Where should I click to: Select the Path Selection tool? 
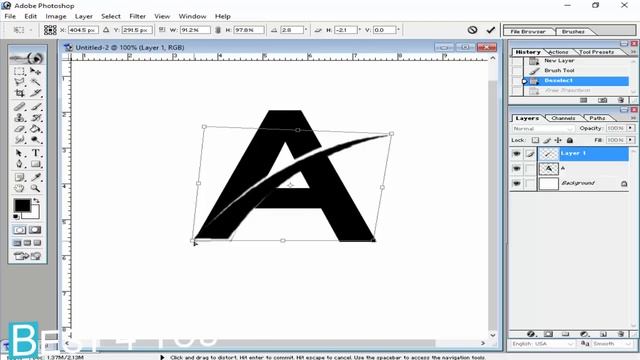tap(19, 153)
